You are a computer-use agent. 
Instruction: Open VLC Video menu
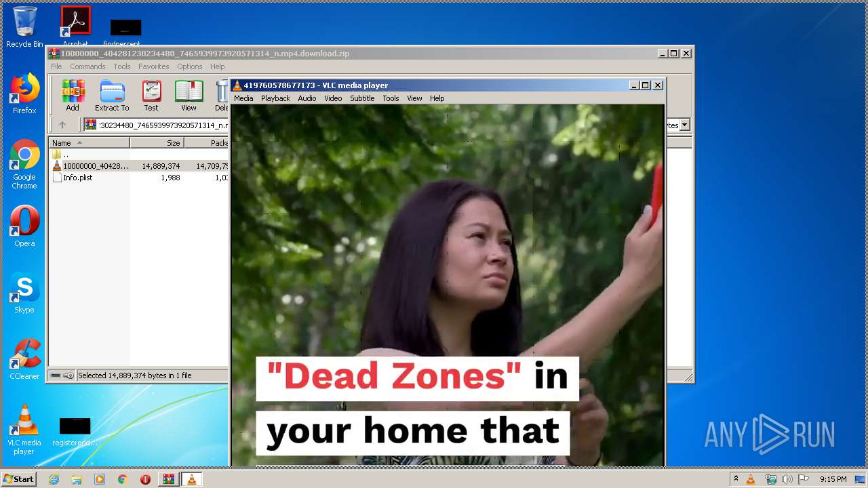[333, 98]
